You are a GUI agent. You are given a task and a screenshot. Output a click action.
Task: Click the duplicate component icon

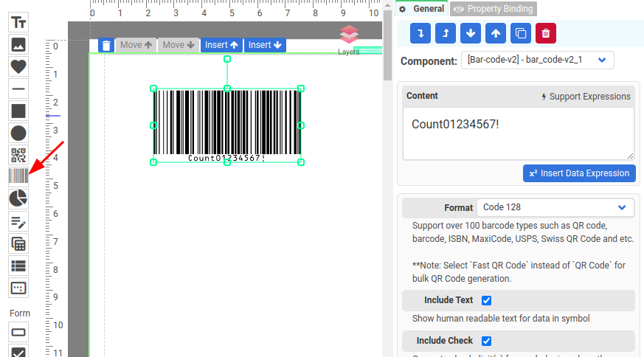point(521,33)
